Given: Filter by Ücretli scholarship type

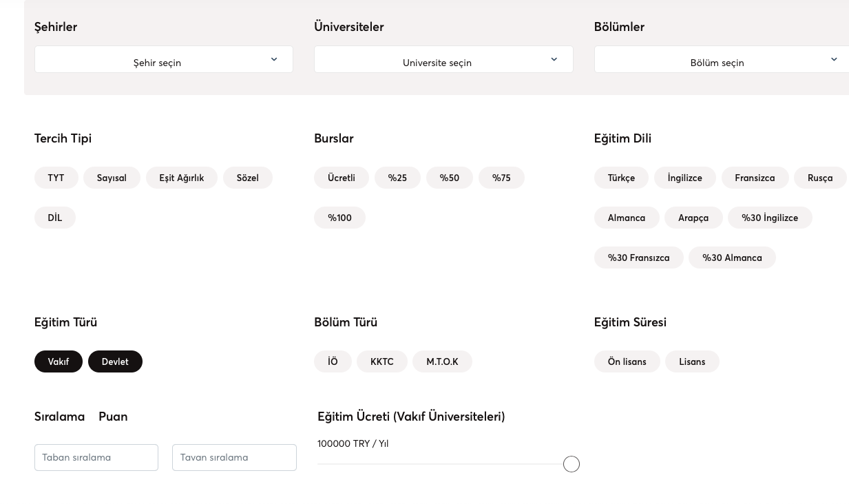Looking at the screenshot, I should 342,178.
